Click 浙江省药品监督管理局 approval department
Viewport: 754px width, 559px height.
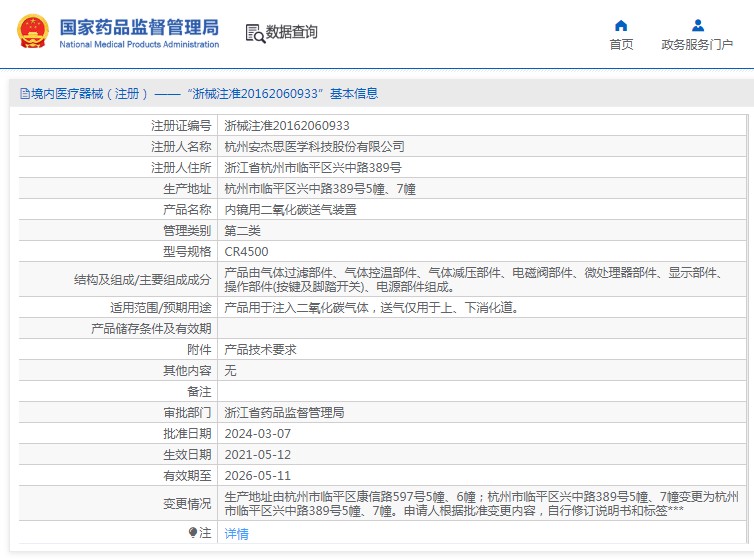[x=284, y=413]
